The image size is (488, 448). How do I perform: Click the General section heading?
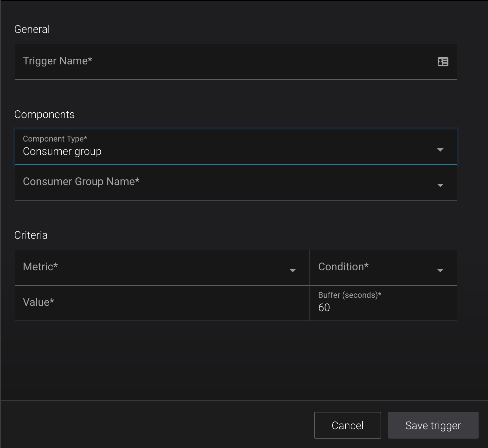coord(32,30)
